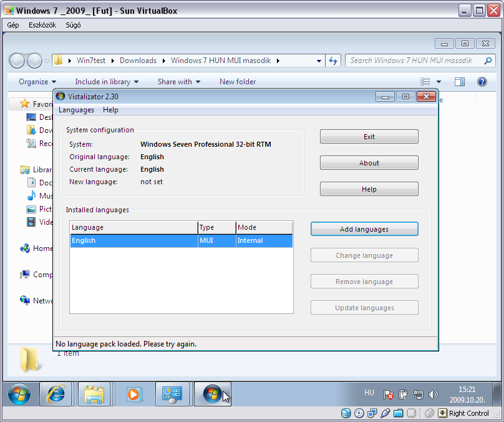Open the Control Panel taskbar icon
Viewport: 504px width, 422px height.
[172, 394]
